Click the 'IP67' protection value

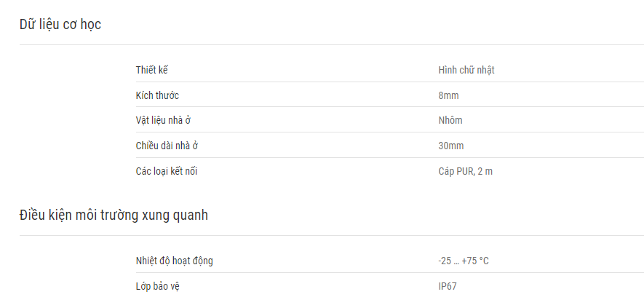pos(448,287)
